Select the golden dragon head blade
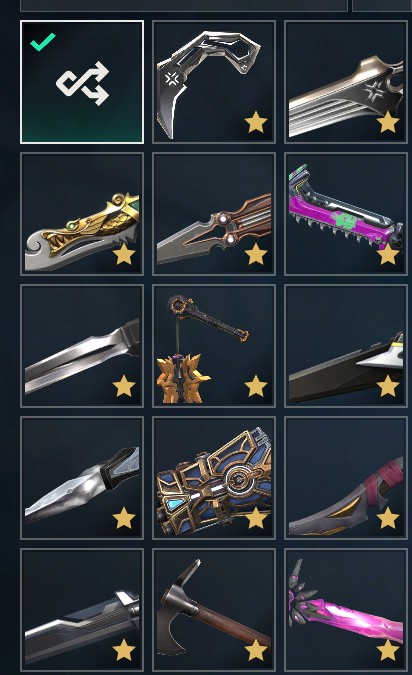412x675 pixels. tap(82, 214)
